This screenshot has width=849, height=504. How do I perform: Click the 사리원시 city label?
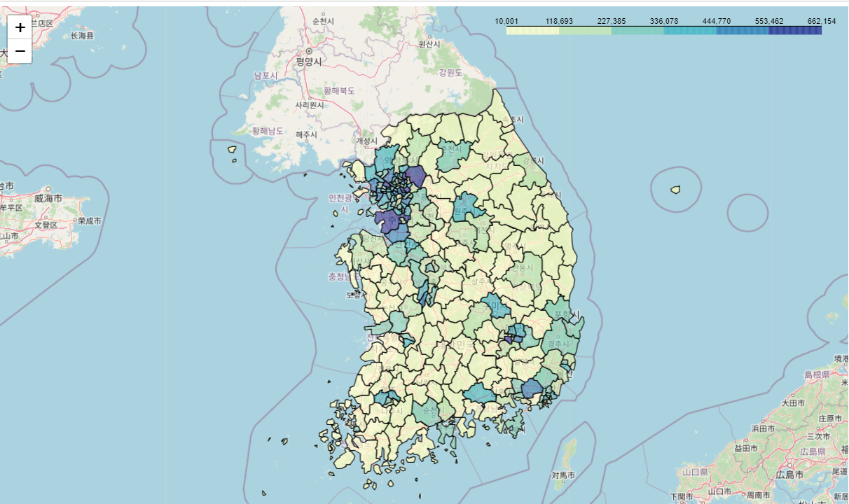click(x=310, y=105)
